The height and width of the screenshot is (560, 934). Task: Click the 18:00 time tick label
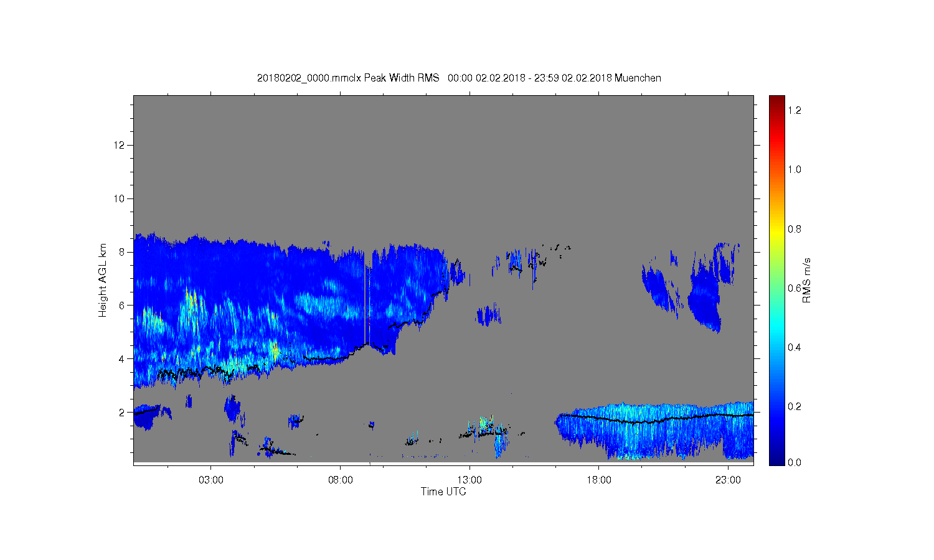599,480
